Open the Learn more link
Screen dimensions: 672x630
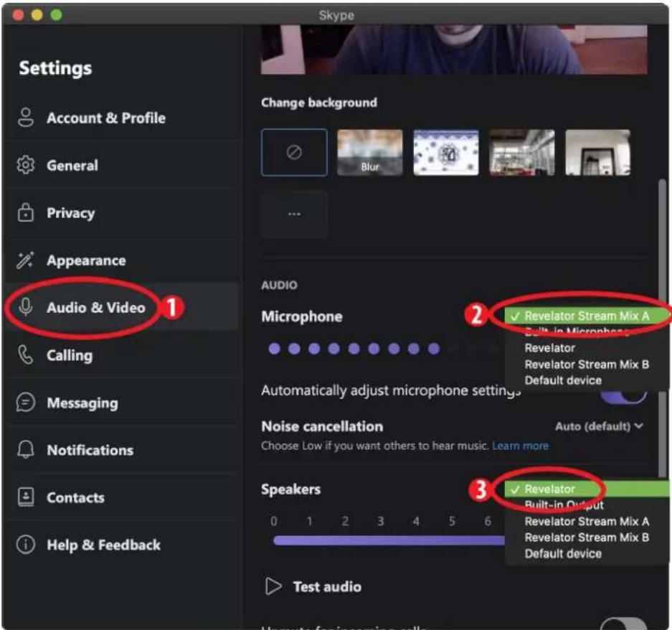[x=520, y=446]
